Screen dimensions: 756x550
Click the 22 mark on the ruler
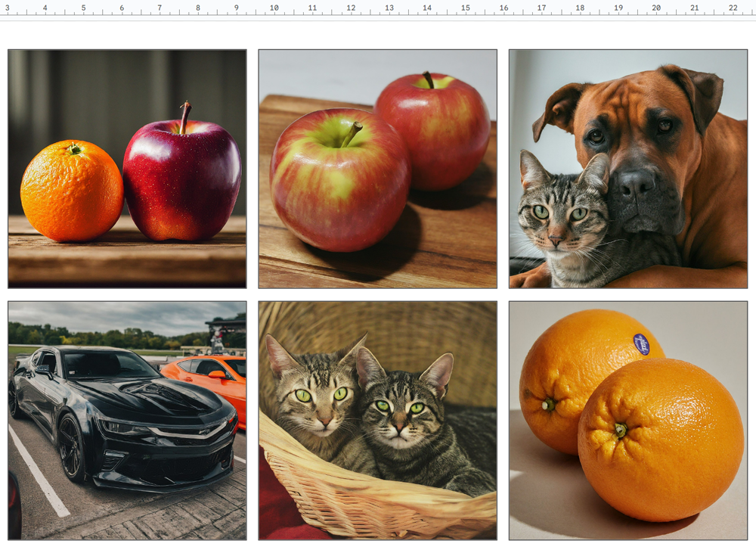click(733, 8)
